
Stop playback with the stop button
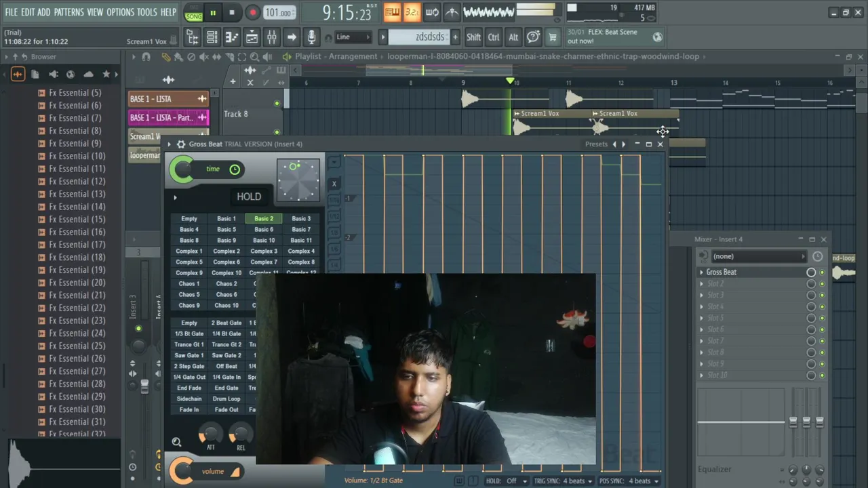tap(232, 12)
